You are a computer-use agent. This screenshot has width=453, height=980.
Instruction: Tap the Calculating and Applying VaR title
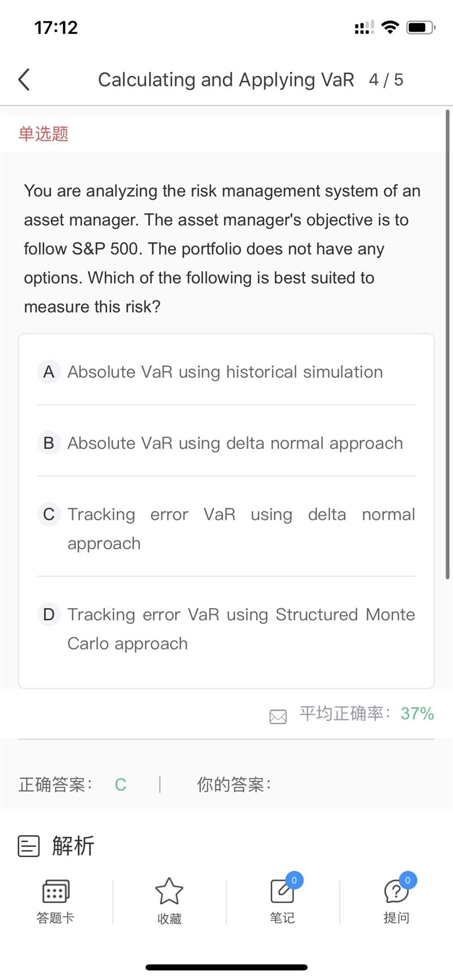[x=226, y=80]
